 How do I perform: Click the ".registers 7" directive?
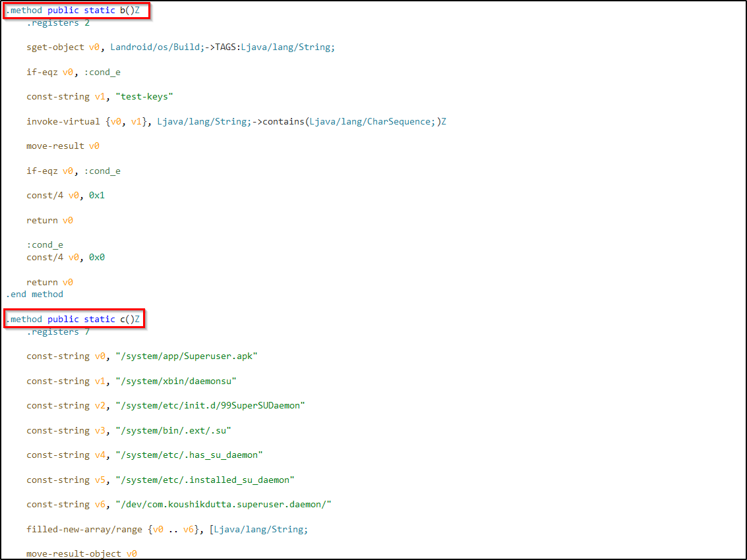pyautogui.click(x=58, y=332)
